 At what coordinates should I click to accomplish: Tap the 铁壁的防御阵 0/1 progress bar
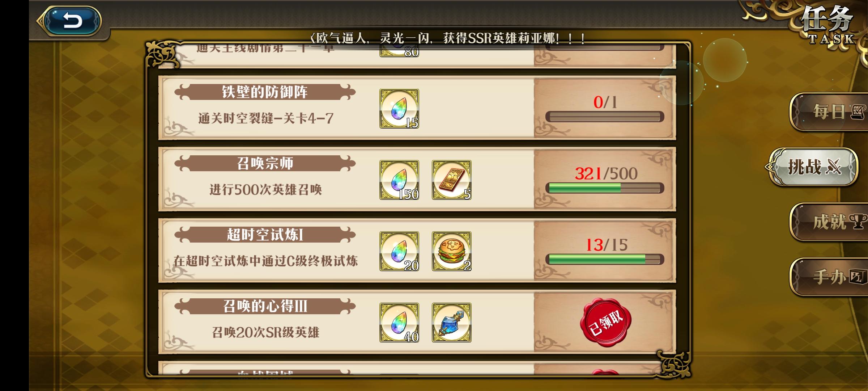click(x=605, y=117)
